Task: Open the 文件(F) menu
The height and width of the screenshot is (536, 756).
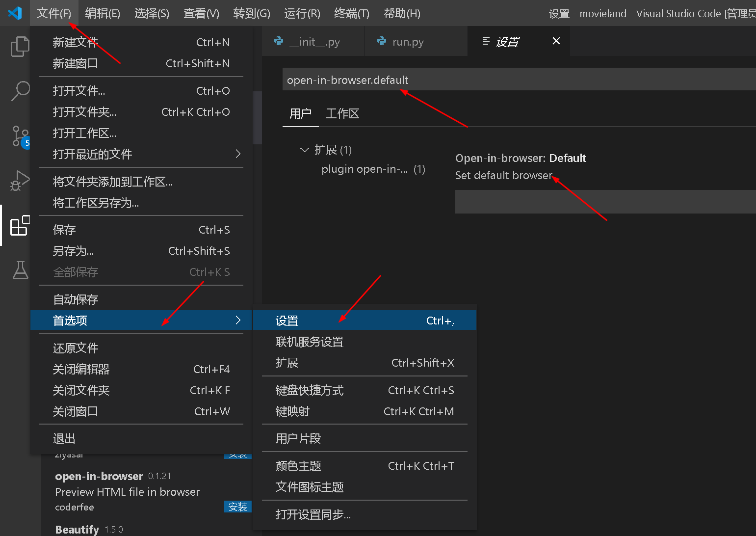Action: [54, 13]
